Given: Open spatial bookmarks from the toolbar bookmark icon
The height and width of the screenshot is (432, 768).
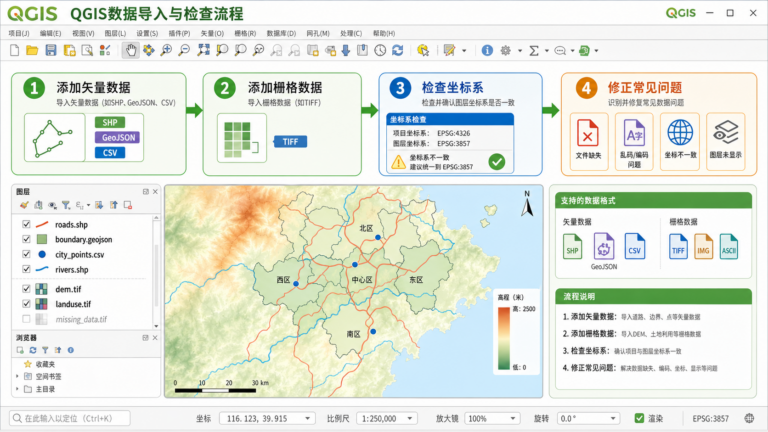Looking at the screenshot, I should click(362, 50).
